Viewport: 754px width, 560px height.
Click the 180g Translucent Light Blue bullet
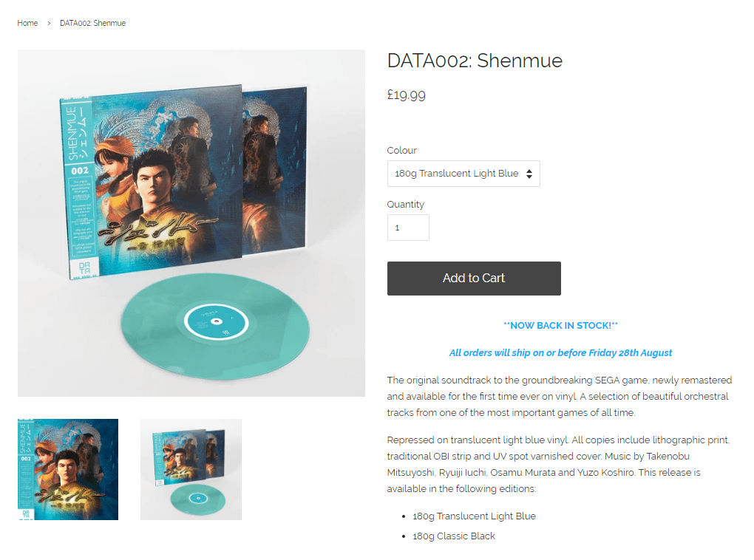pos(474,516)
